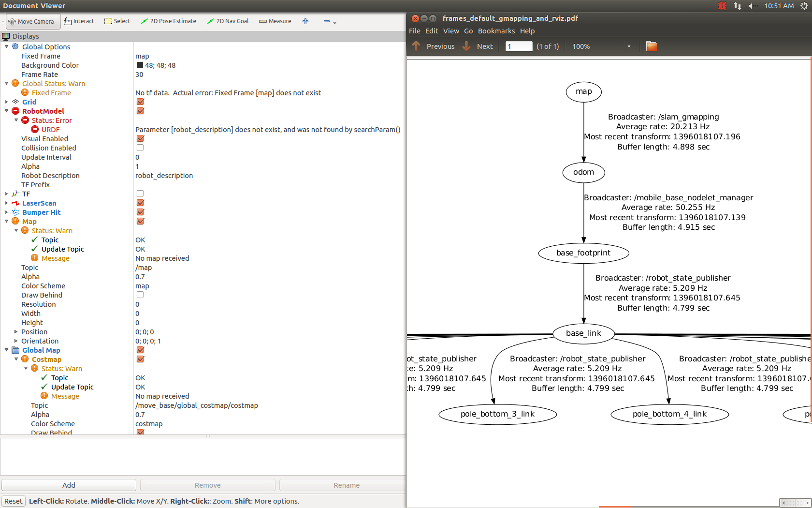Image resolution: width=812 pixels, height=508 pixels.
Task: Click the blue plus add-tool icon
Action: point(305,21)
